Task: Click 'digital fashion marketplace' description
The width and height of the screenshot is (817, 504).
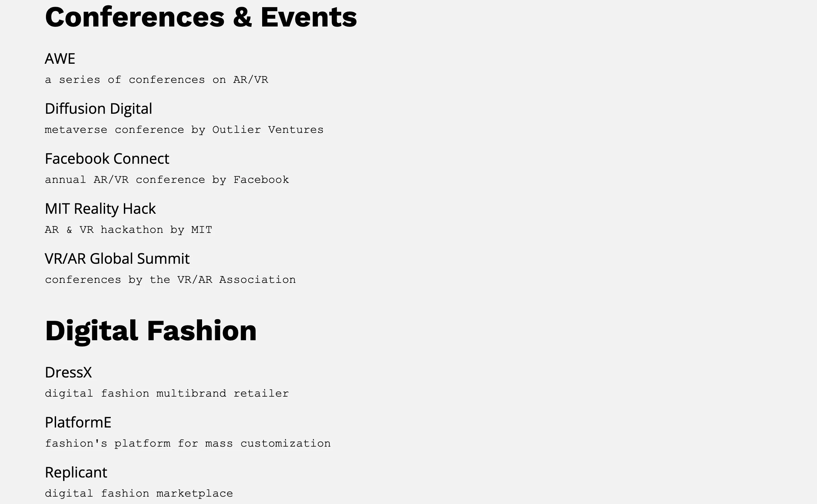Action: [139, 494]
